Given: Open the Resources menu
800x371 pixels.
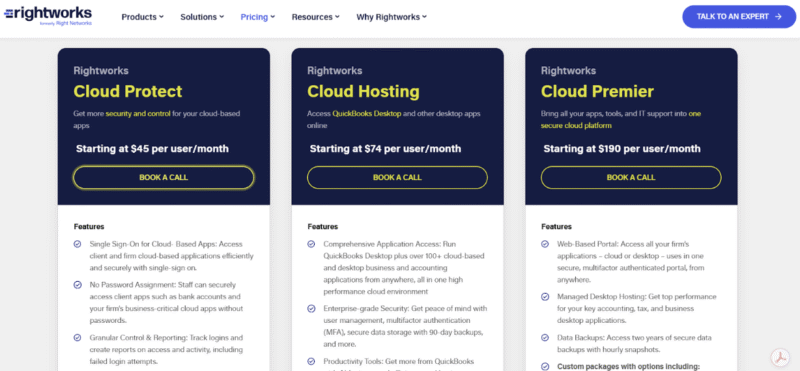Looking at the screenshot, I should pyautogui.click(x=315, y=17).
